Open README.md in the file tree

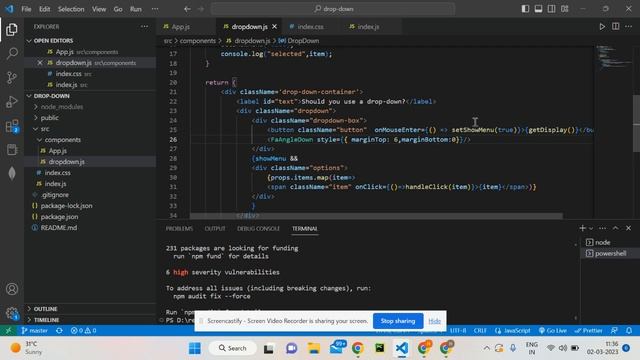pyautogui.click(x=59, y=228)
